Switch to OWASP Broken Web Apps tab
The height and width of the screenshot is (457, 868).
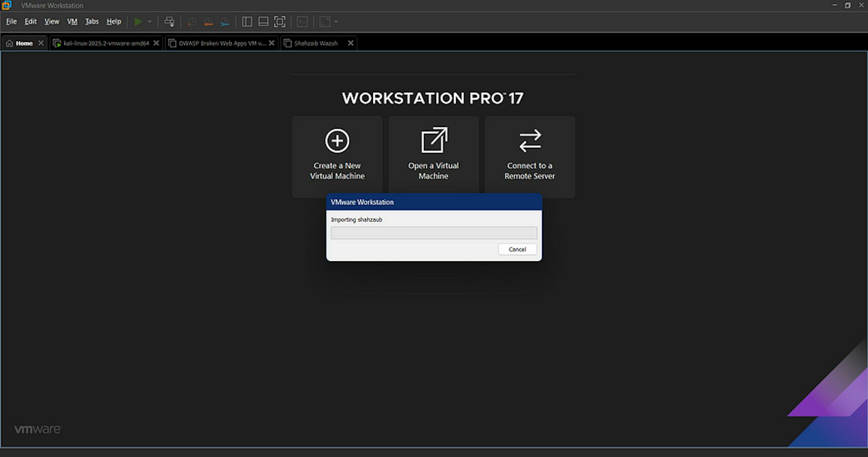pyautogui.click(x=223, y=43)
